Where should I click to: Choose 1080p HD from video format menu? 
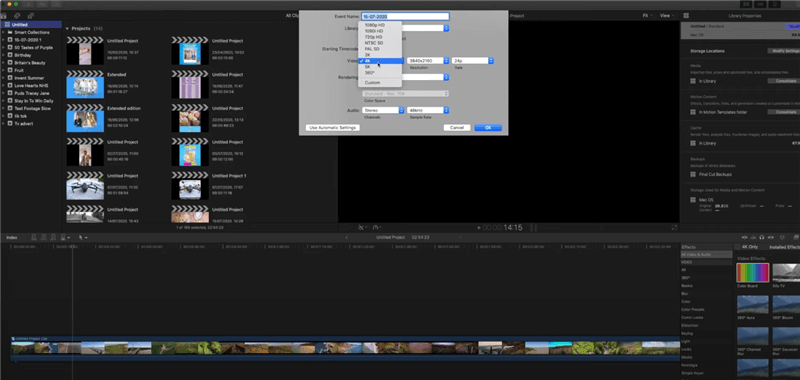[x=380, y=25]
